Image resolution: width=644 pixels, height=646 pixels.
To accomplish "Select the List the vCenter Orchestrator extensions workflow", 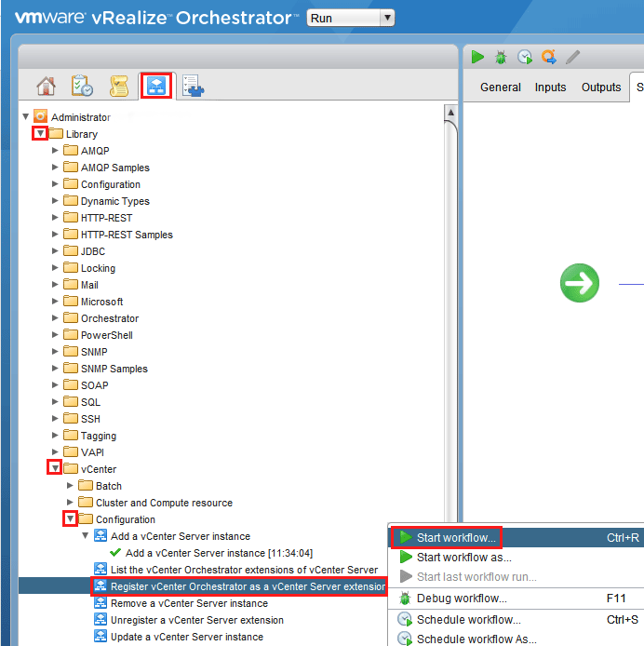I will (x=244, y=570).
